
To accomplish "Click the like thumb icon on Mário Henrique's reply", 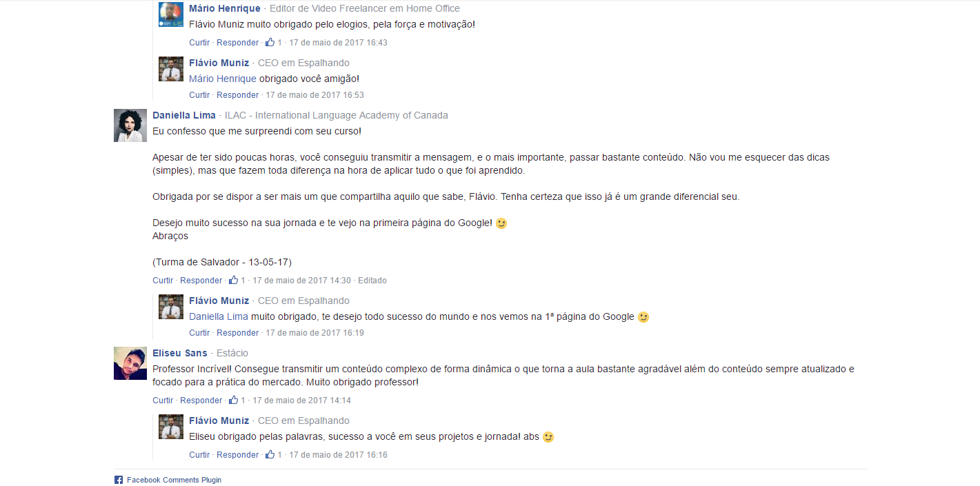I will point(270,42).
